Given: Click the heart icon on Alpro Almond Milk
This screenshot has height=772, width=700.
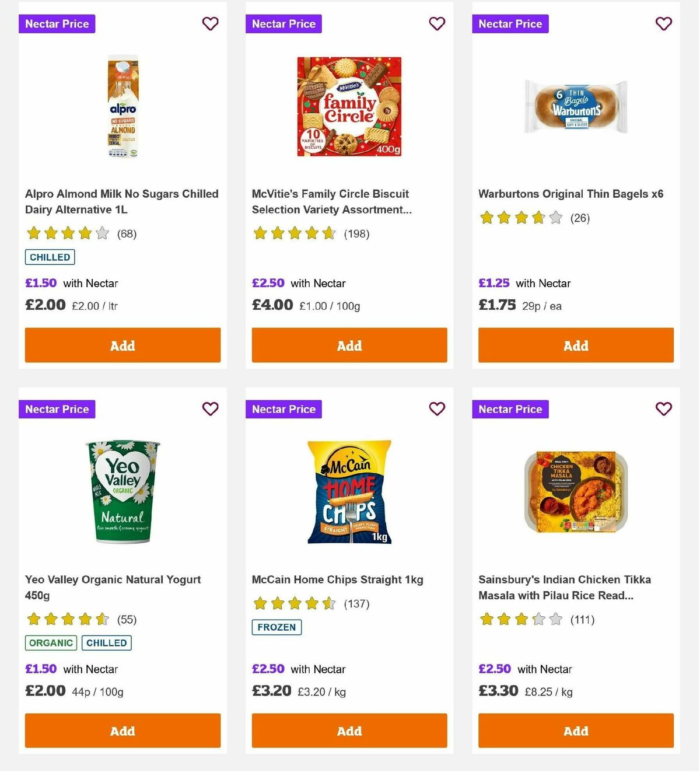Looking at the screenshot, I should (210, 24).
